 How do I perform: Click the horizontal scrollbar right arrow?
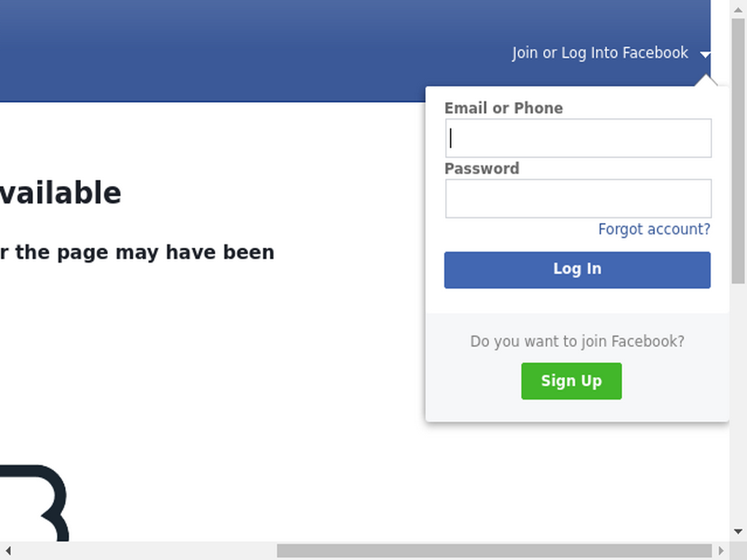(x=721, y=551)
